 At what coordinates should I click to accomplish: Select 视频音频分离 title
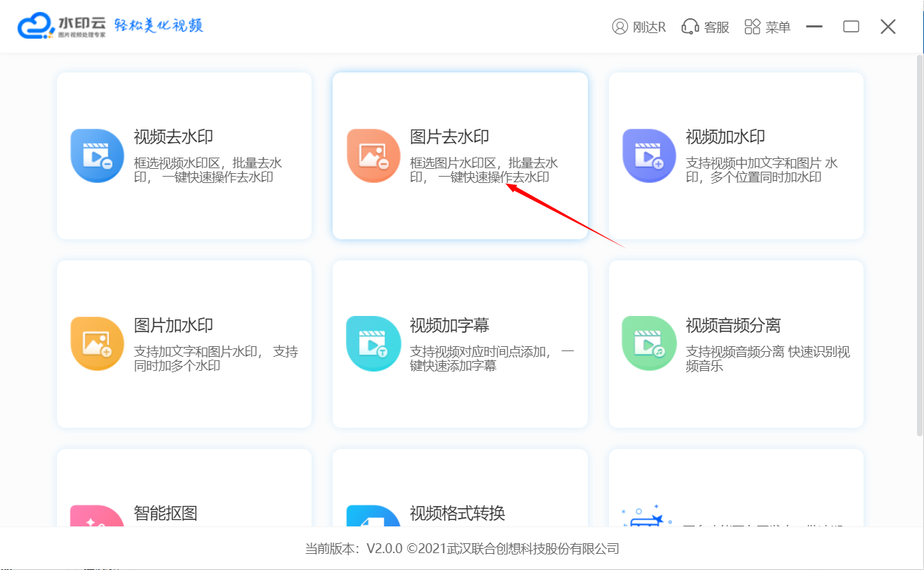pos(733,325)
